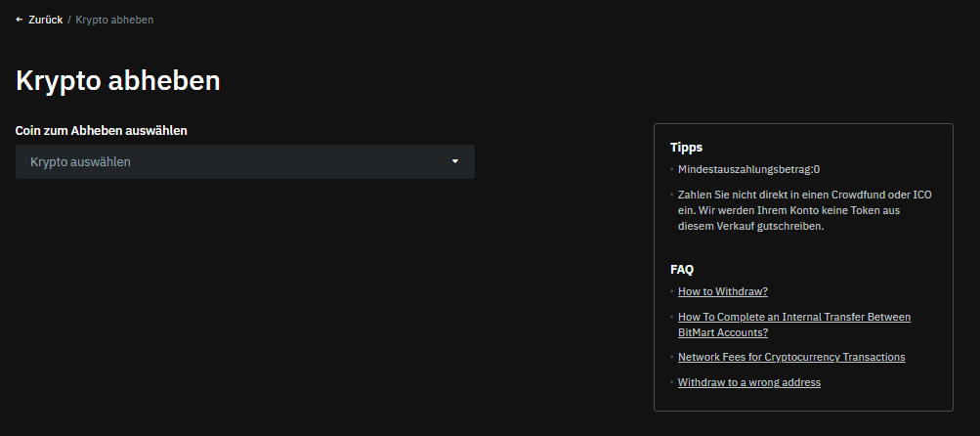980x436 pixels.
Task: Click the dropdown caret arrow icon
Action: coord(454,162)
